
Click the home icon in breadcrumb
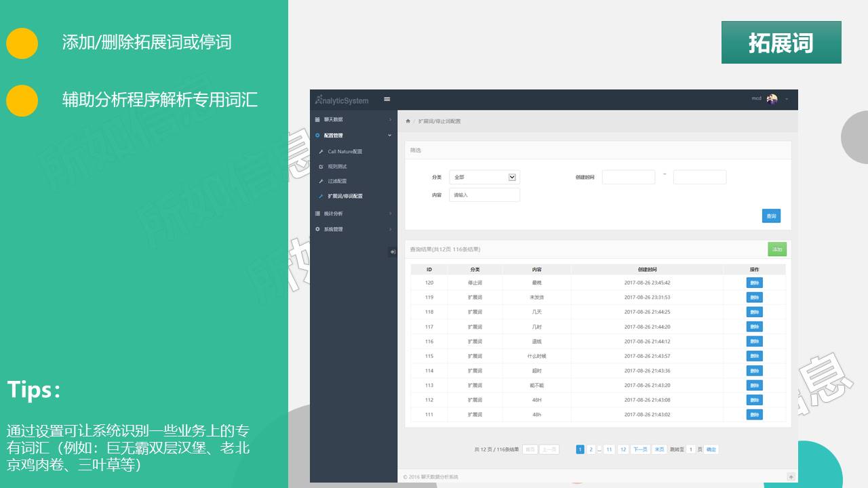(x=408, y=121)
